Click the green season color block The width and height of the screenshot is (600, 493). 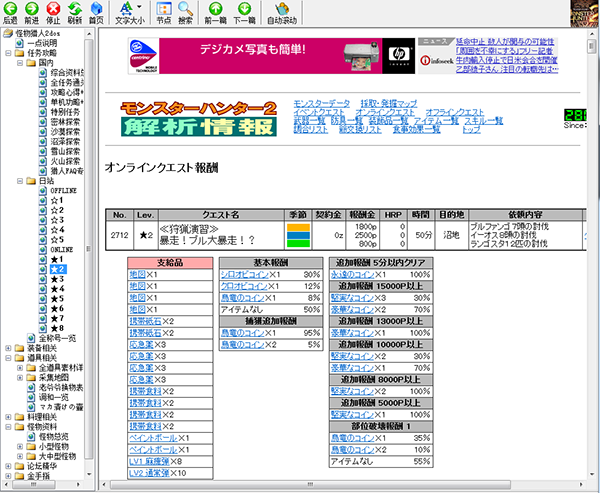coord(298,243)
